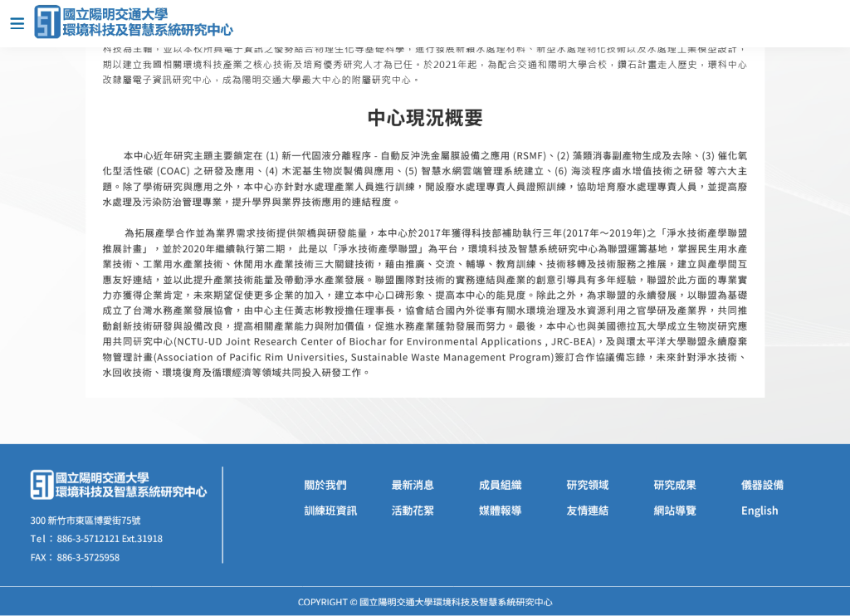Click the COPYRIGHT footer text

pos(425,602)
